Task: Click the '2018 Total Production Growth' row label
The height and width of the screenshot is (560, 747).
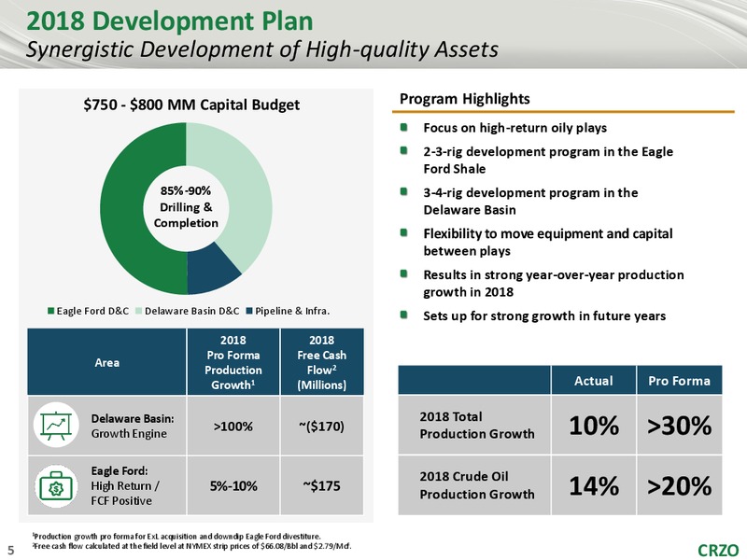Action: tap(477, 426)
